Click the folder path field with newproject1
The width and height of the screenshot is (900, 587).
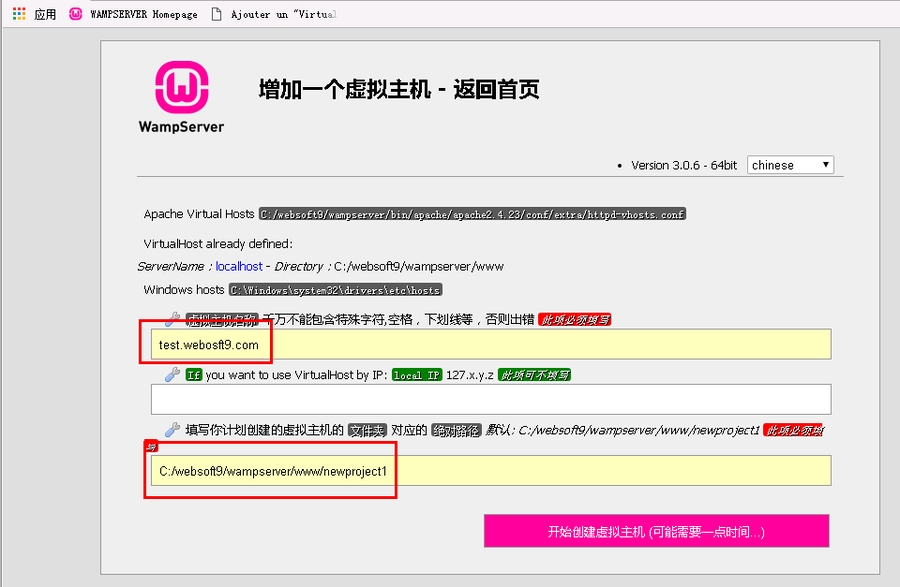pos(490,471)
